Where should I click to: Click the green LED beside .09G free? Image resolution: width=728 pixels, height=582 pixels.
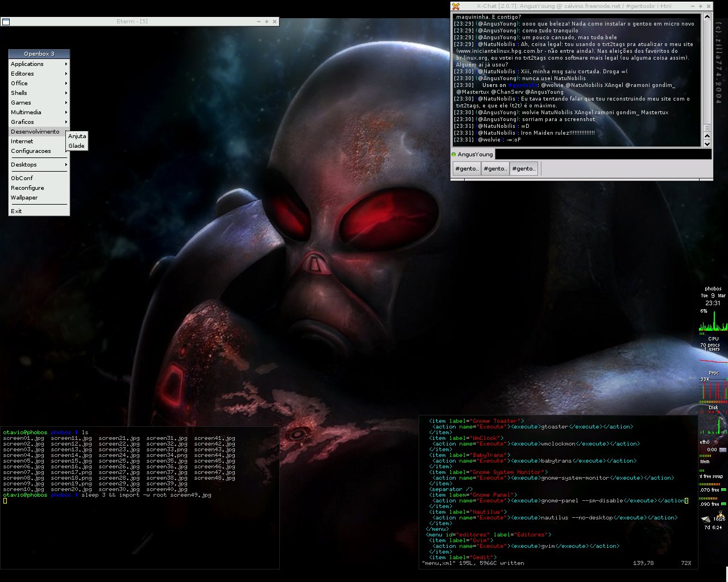click(724, 504)
